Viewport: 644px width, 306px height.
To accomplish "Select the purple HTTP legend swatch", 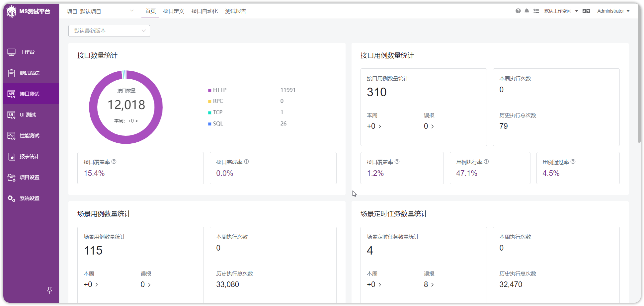I will 209,90.
